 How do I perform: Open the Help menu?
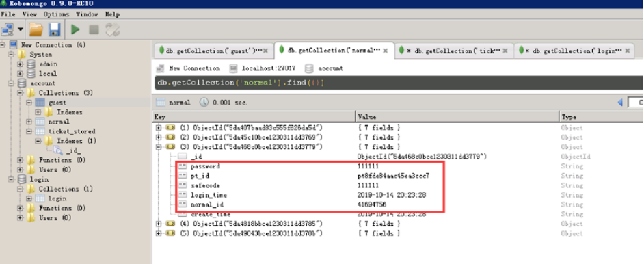point(112,14)
